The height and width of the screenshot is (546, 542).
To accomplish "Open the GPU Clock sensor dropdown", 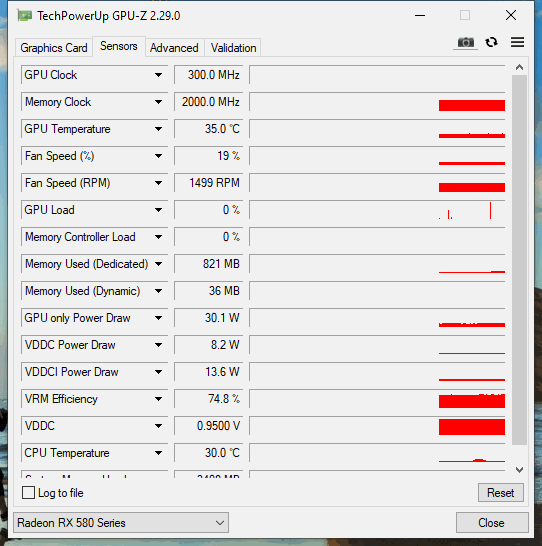I will 158,75.
